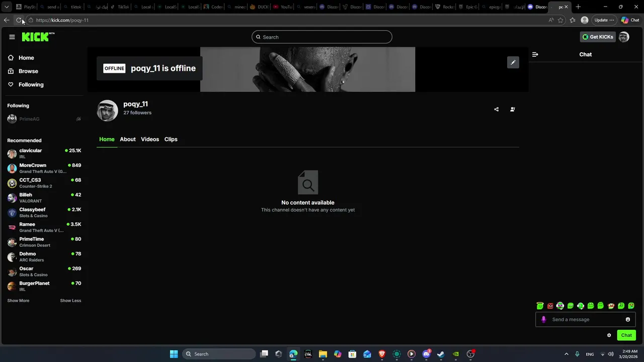Click the Get KICKs button
Viewport: 644px width, 362px height.
click(598, 37)
